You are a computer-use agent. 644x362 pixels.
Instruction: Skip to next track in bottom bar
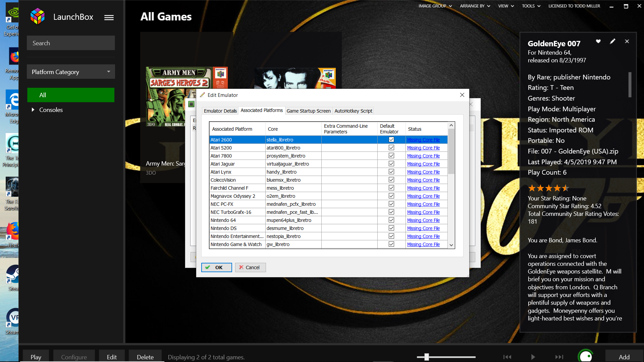coord(559,357)
